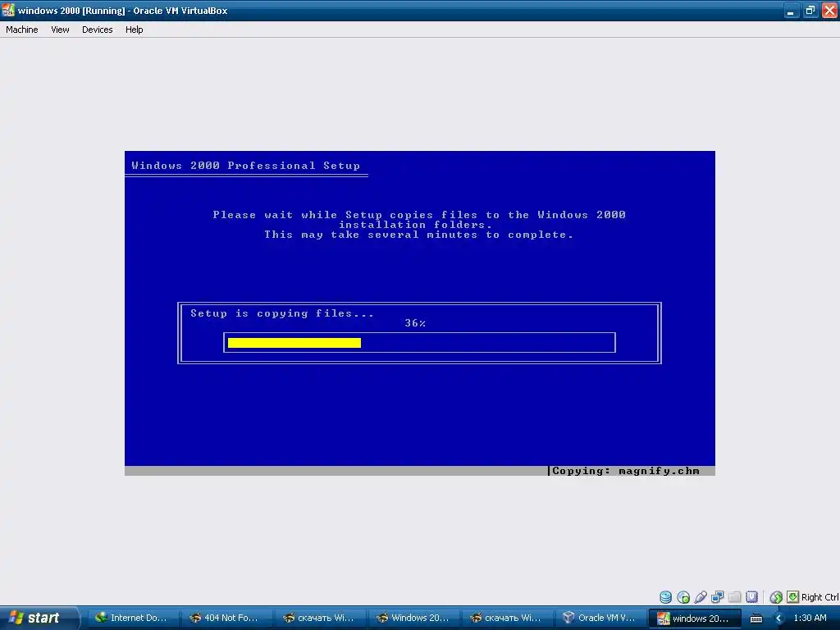The width and height of the screenshot is (840, 630).
Task: Click the virtualization features V chip icon
Action: click(x=751, y=597)
